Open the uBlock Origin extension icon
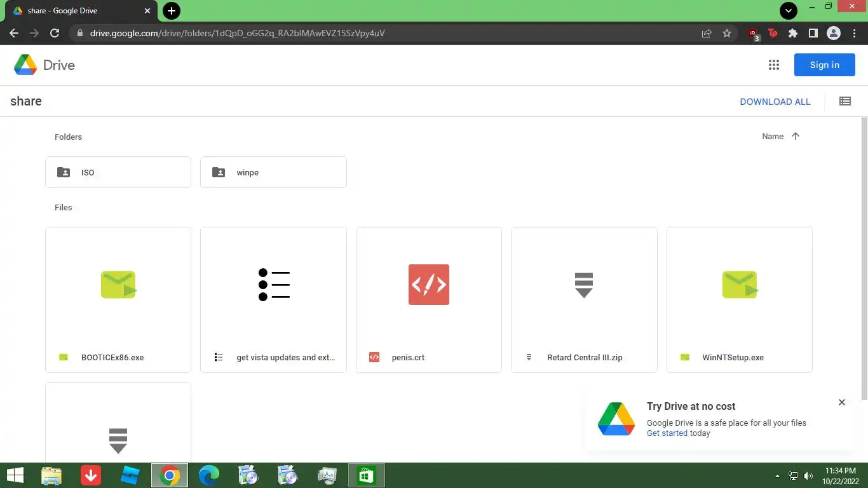868x488 pixels. click(x=753, y=34)
